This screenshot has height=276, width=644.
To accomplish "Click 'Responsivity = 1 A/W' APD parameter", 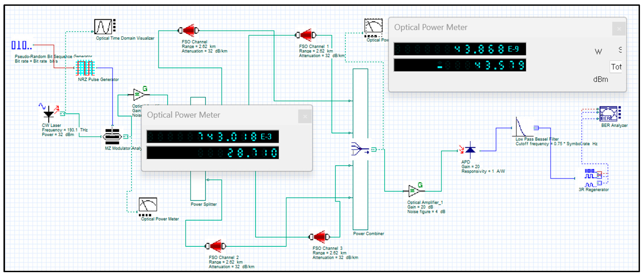I will pos(483,171).
